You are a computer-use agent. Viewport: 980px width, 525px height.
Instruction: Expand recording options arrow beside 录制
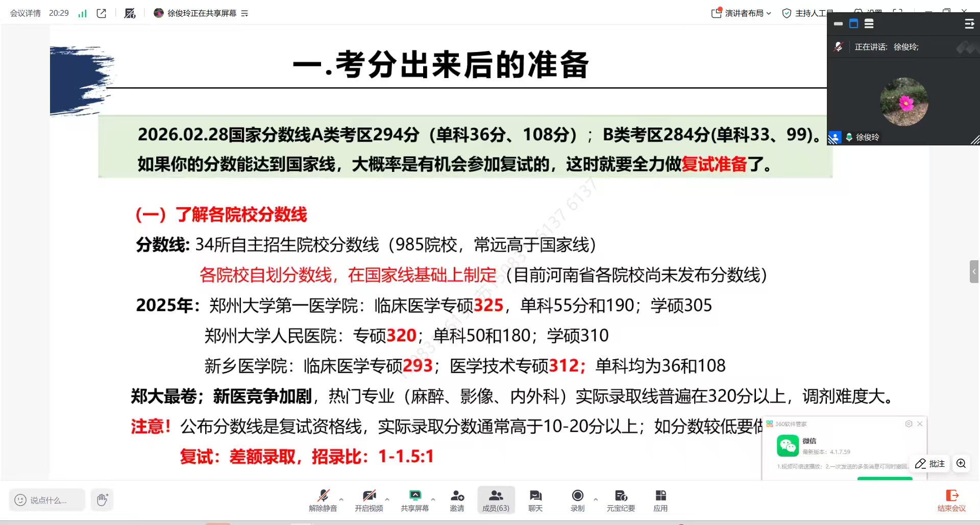[x=595, y=499]
